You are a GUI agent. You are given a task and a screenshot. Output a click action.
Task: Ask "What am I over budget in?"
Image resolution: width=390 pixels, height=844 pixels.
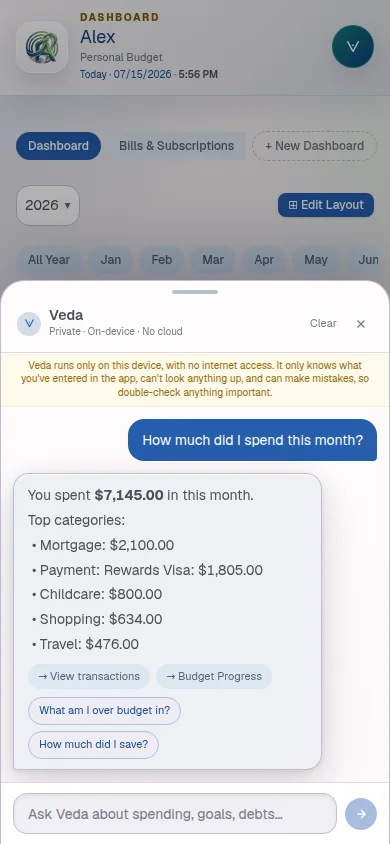pos(104,711)
